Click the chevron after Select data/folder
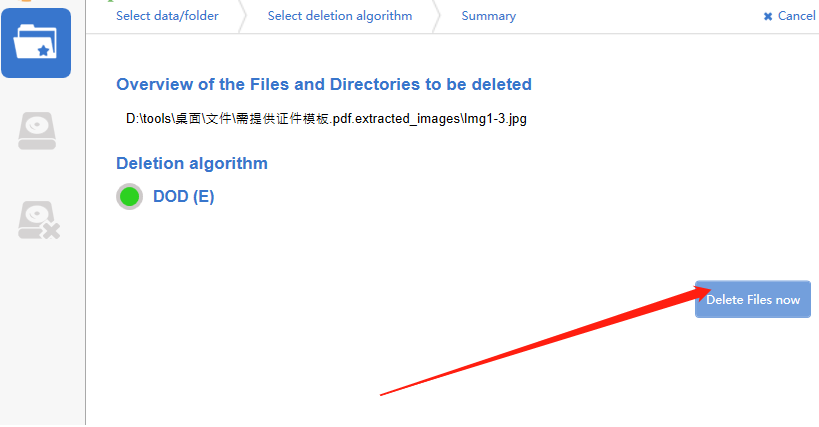 point(243,17)
